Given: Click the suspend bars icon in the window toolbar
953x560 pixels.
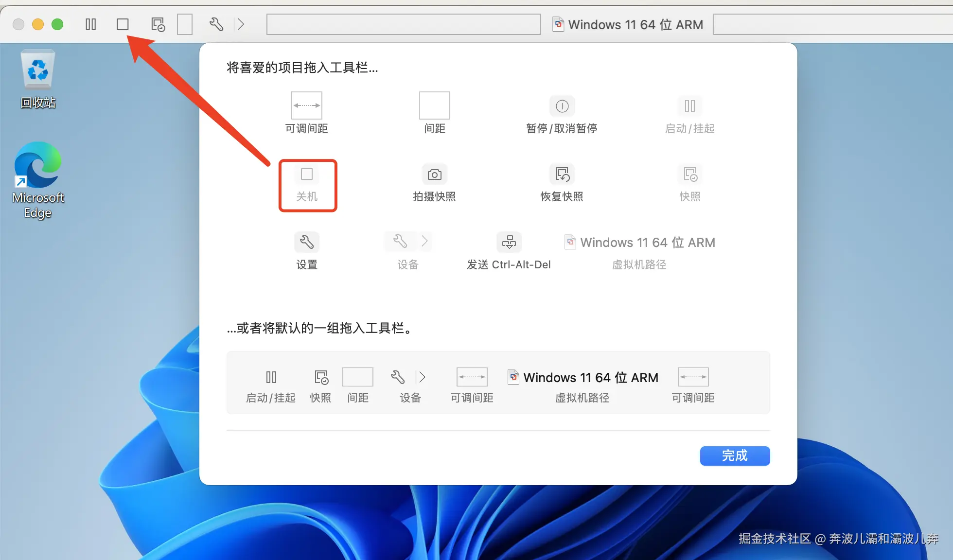Looking at the screenshot, I should tap(91, 24).
